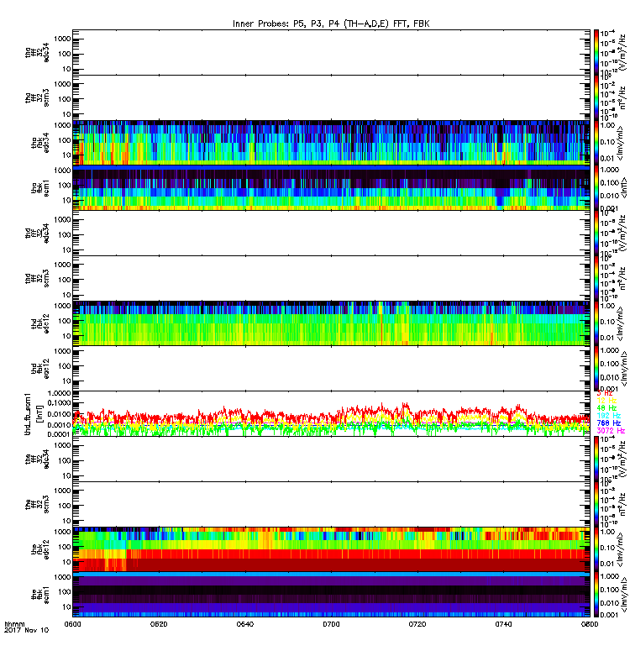Click the 0740 time tick label

coord(503,624)
